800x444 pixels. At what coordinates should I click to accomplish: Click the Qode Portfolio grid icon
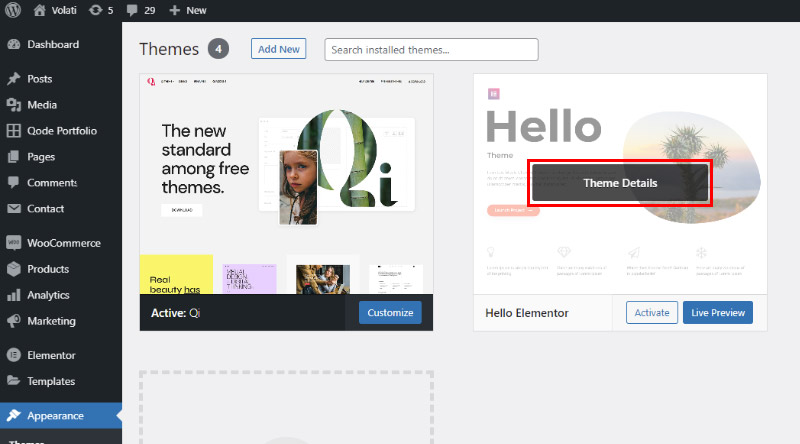click(x=14, y=131)
